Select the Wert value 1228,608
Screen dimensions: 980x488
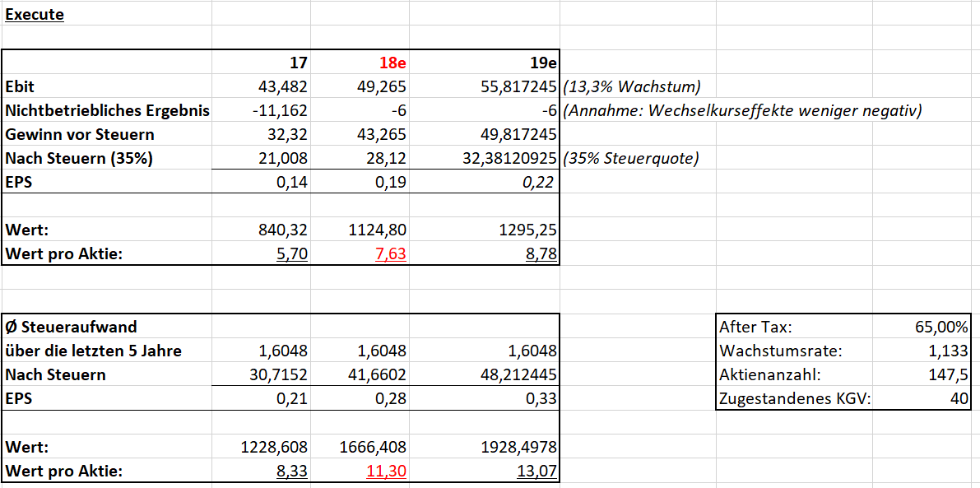[274, 448]
